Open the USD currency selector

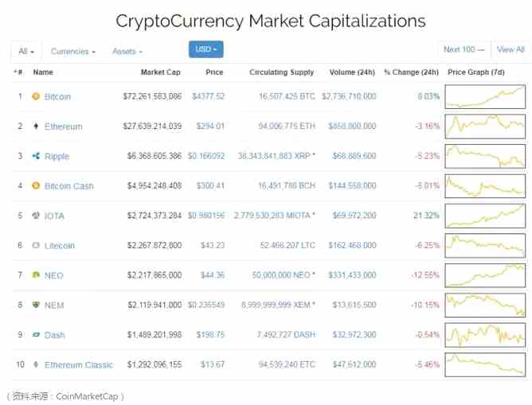point(205,49)
